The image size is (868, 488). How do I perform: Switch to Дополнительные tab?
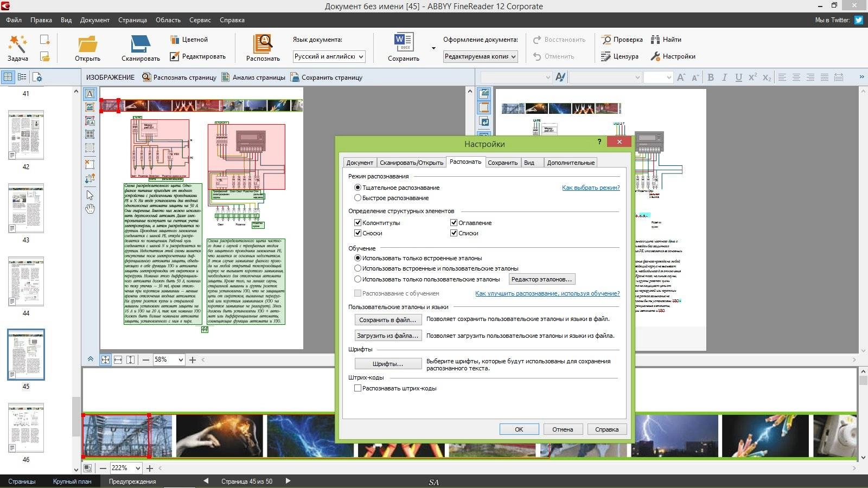pyautogui.click(x=571, y=163)
